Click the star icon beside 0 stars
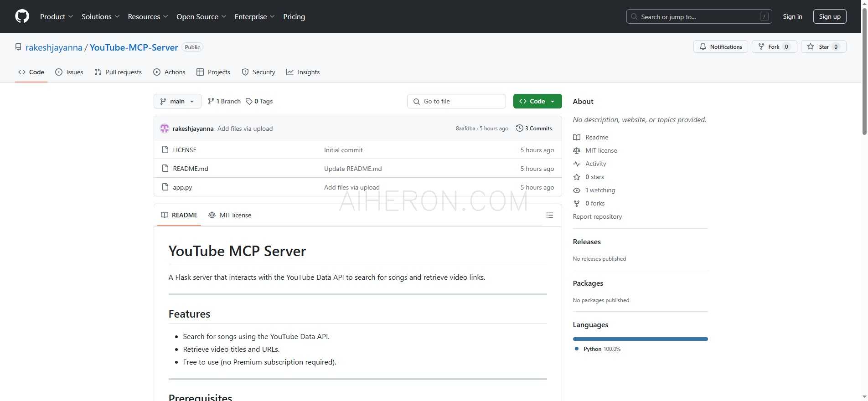 (577, 177)
